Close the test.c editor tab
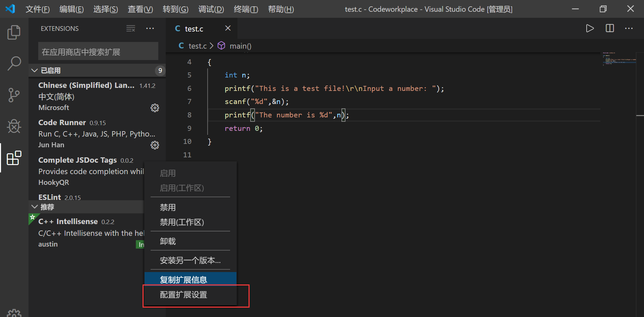The image size is (644, 317). click(x=228, y=28)
